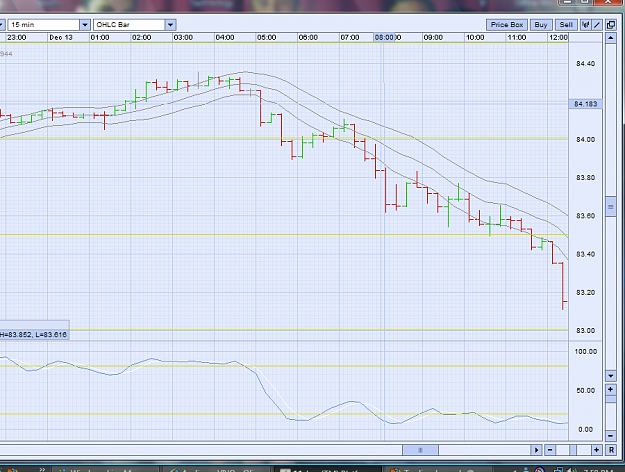
Task: Click vertical scrollbar down arrow
Action: (x=611, y=376)
